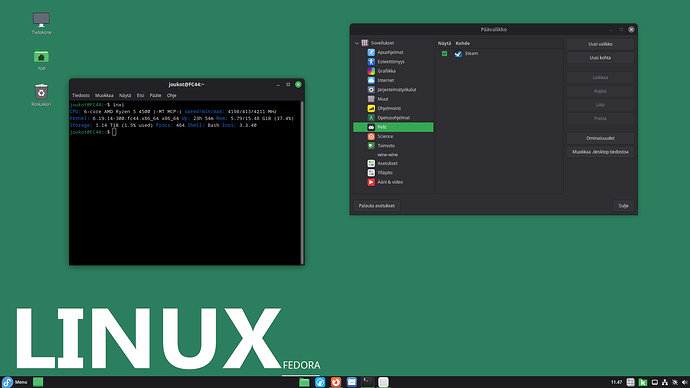The image size is (690, 388).
Task: Click the Uusi valikko button
Action: [600, 44]
